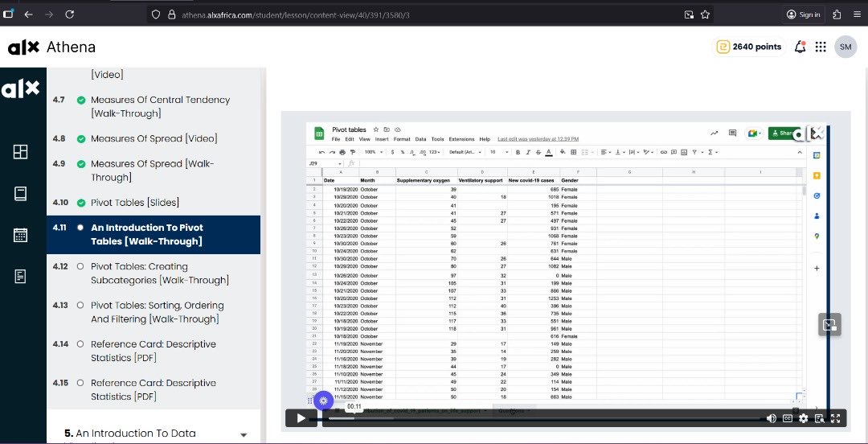Click the Google Keep side panel icon in video
This screenshot has height=444, width=868.
817,175
